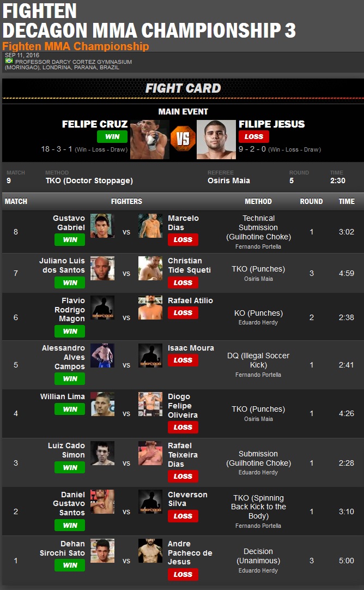The height and width of the screenshot is (590, 364).
Task: Open Andre Pacheco de Jesus profile
Action: (x=190, y=553)
